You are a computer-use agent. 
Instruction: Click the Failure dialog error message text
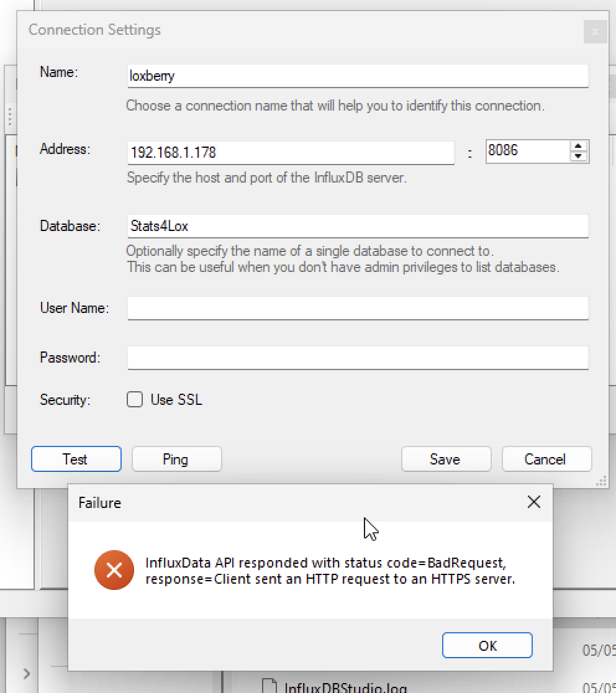pos(330,571)
